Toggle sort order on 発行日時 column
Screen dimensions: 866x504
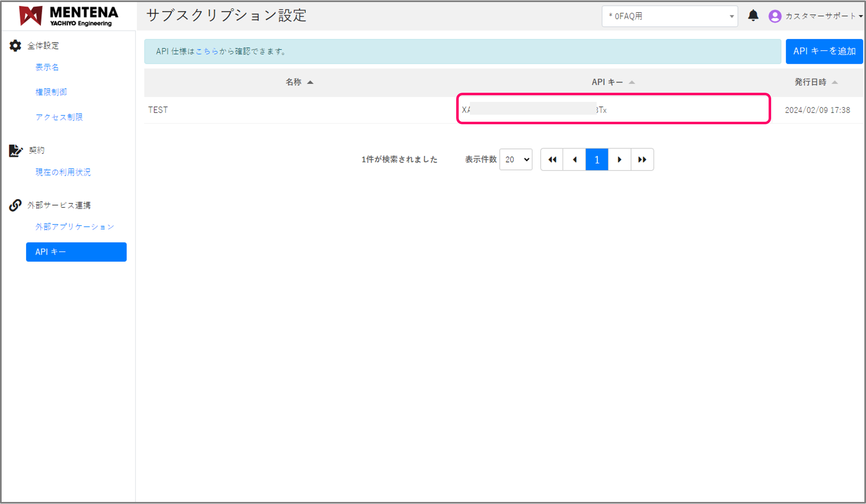[x=835, y=82]
